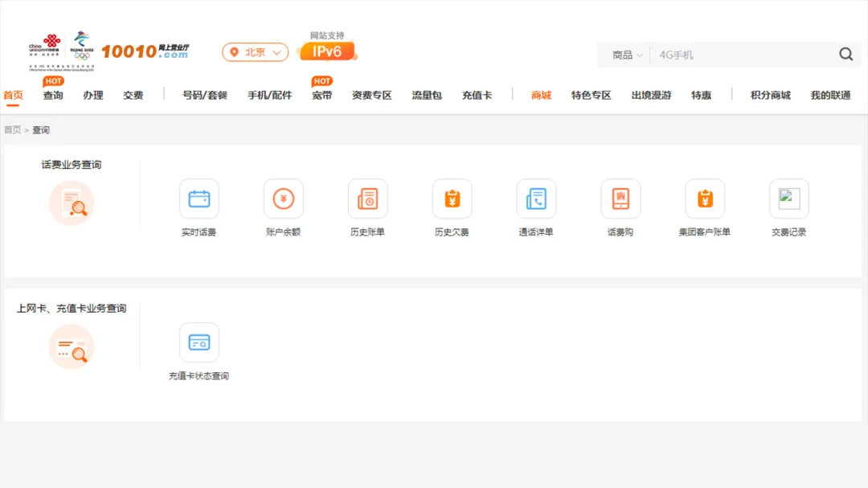
Task: Open the 资费专区 nav item
Action: 372,96
